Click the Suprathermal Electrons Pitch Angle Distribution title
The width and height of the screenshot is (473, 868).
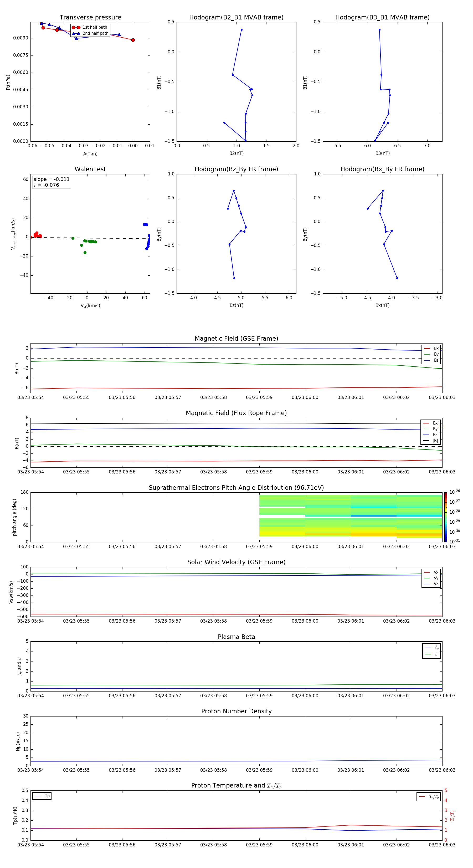236,488
